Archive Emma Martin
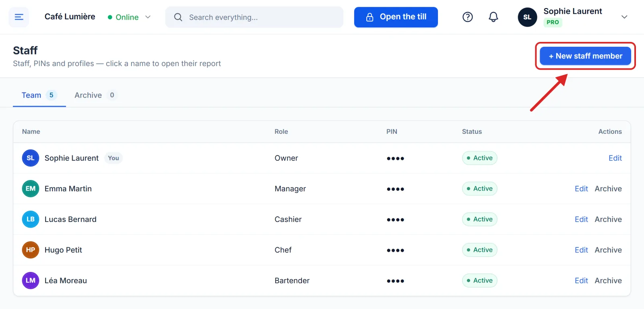The image size is (644, 309). [x=608, y=189]
